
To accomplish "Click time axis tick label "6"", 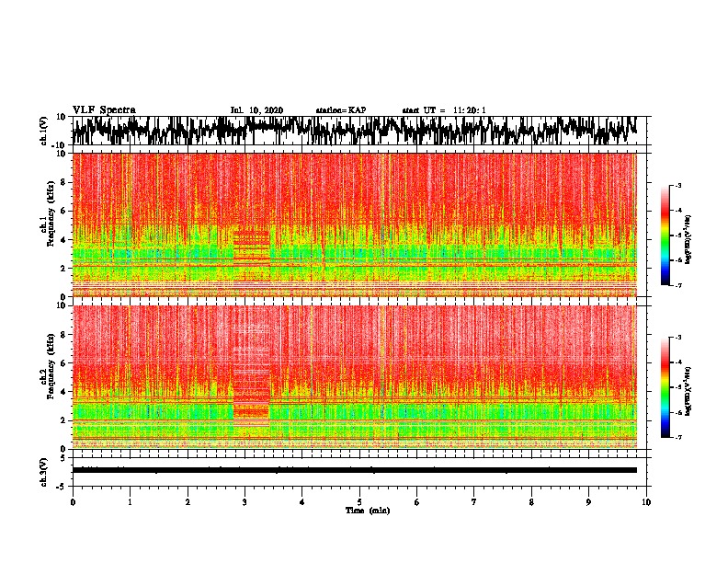I will coord(417,502).
